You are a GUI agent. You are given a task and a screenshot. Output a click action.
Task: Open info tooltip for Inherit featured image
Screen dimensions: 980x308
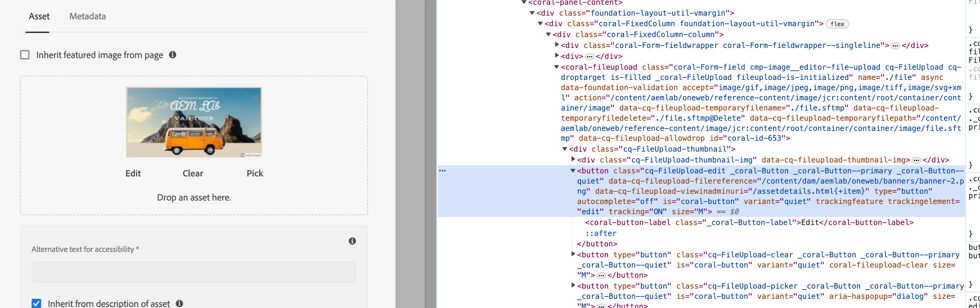[172, 55]
